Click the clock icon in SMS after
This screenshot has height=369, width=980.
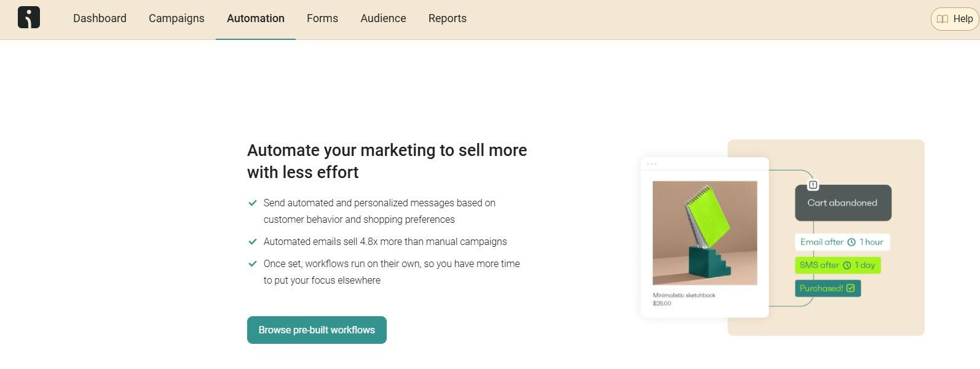point(847,265)
